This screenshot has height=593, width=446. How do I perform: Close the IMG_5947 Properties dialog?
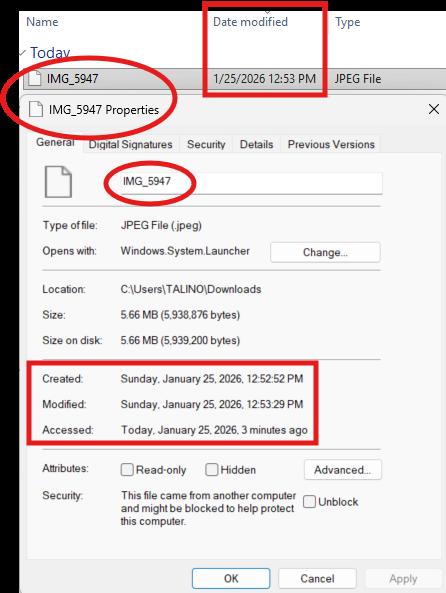coord(434,109)
